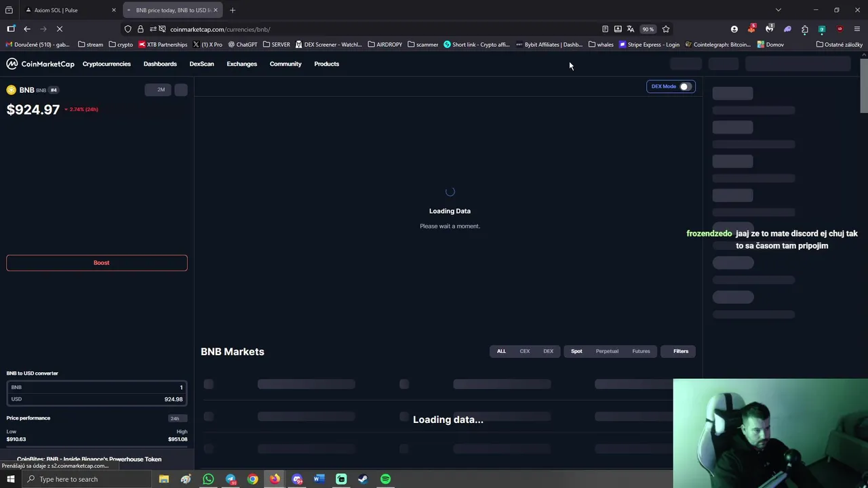Click the BNB coin icon
The width and height of the screenshot is (868, 488).
(x=11, y=90)
